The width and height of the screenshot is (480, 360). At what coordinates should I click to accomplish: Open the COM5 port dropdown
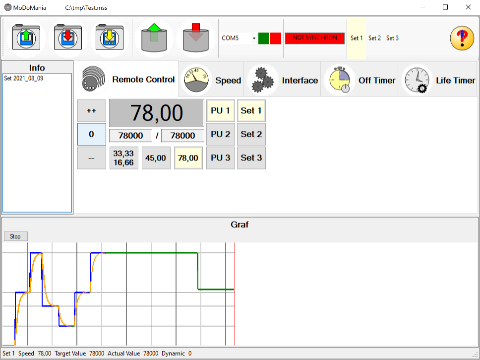(238, 38)
